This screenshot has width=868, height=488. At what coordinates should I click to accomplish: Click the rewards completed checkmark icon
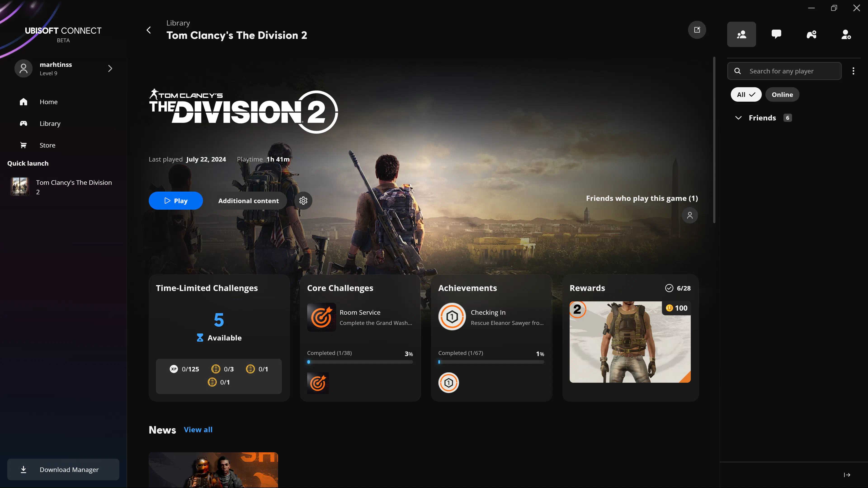coord(669,288)
